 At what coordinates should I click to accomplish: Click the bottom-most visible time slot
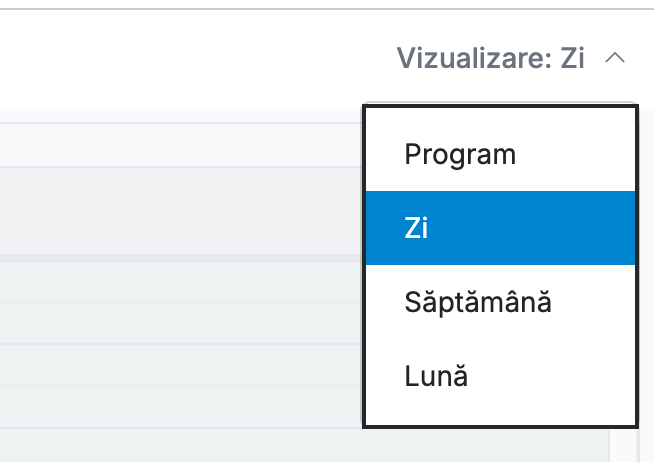pos(304,445)
